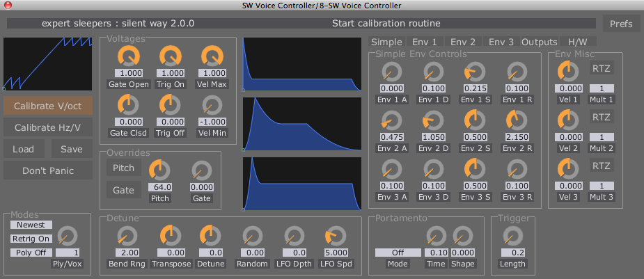Click the Trigger Length knob
Viewport: 644px width, 279px height.
pos(513,235)
